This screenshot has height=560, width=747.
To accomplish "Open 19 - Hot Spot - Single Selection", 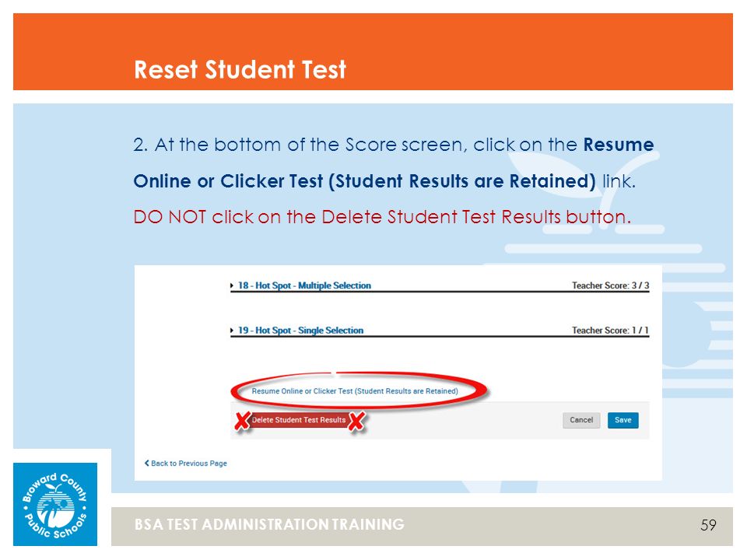I will click(300, 331).
